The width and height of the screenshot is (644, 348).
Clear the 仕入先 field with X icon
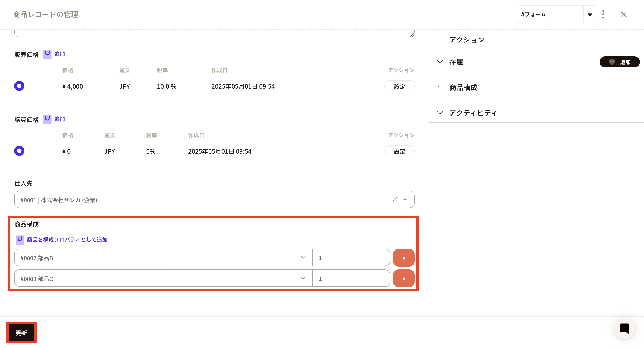pyautogui.click(x=395, y=199)
